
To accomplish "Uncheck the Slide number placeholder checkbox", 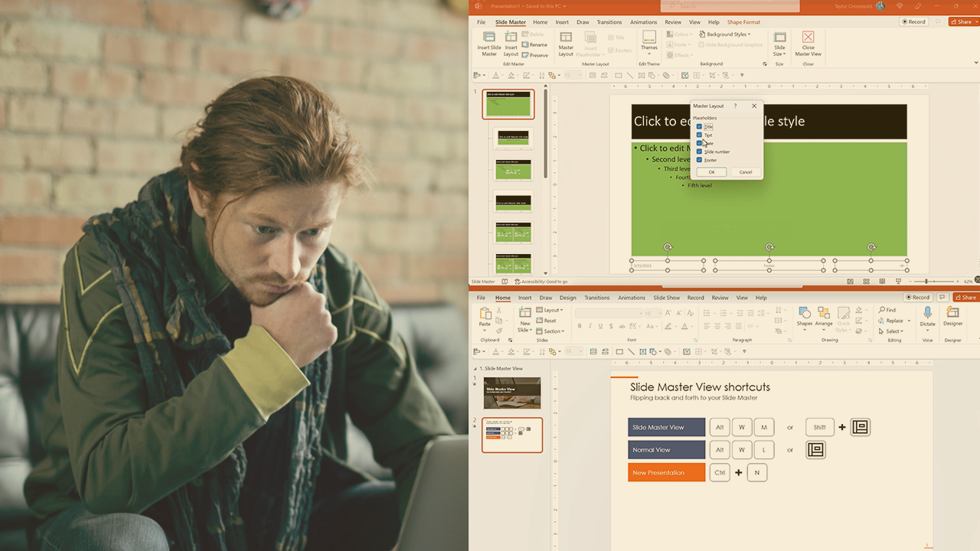I will point(699,152).
